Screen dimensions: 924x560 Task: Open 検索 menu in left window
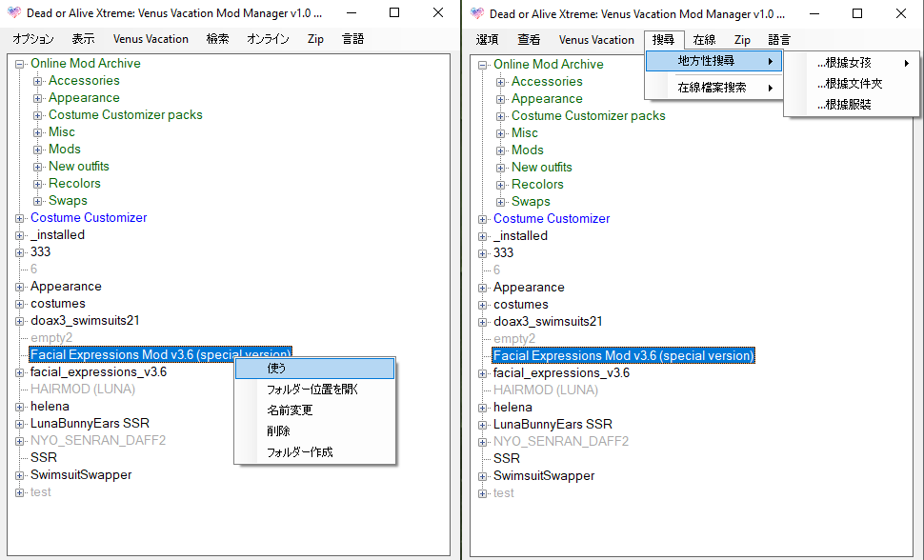[217, 39]
